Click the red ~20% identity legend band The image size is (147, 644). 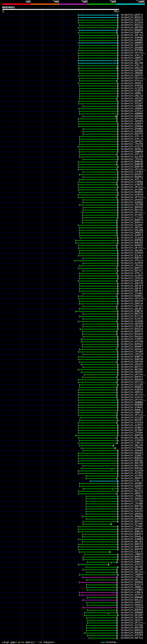click(x=17, y=4)
